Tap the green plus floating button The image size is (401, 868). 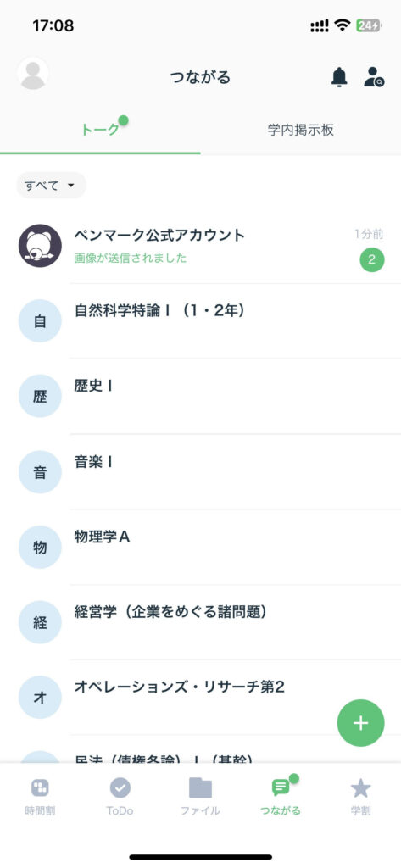coord(360,723)
